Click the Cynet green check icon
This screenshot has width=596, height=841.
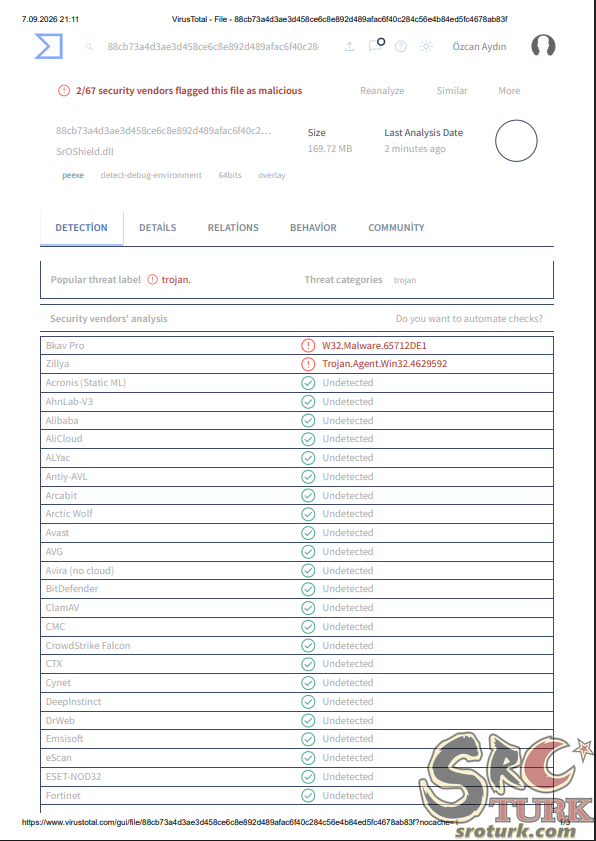(308, 683)
